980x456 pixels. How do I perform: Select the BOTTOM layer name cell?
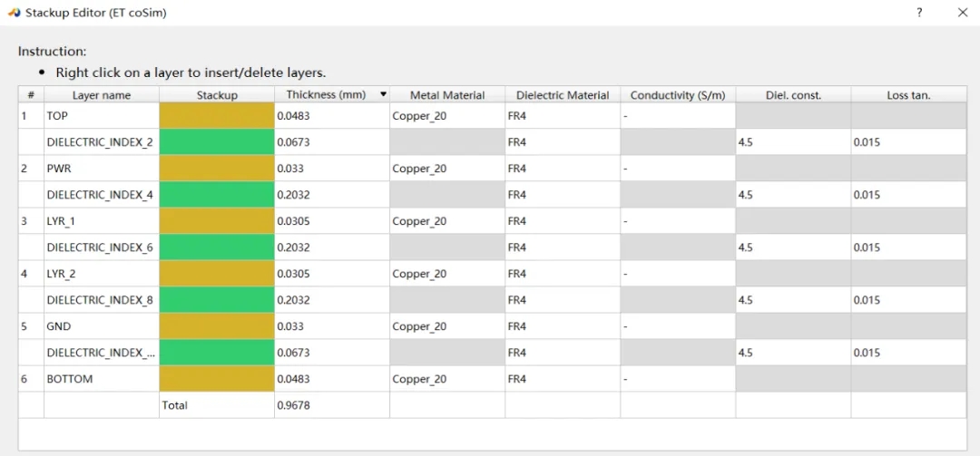(102, 379)
